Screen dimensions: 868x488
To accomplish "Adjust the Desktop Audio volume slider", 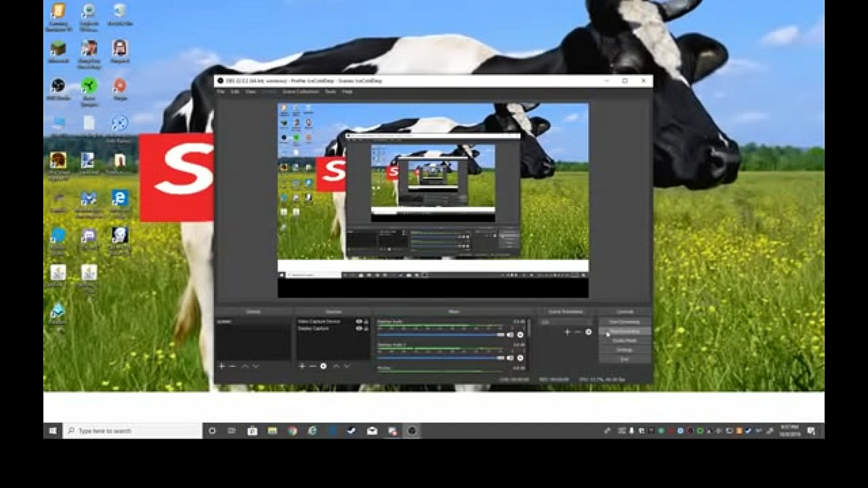I will 441,335.
